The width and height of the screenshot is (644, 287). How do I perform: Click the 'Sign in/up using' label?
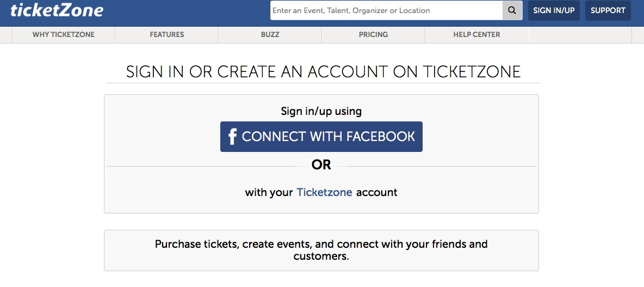tap(321, 111)
